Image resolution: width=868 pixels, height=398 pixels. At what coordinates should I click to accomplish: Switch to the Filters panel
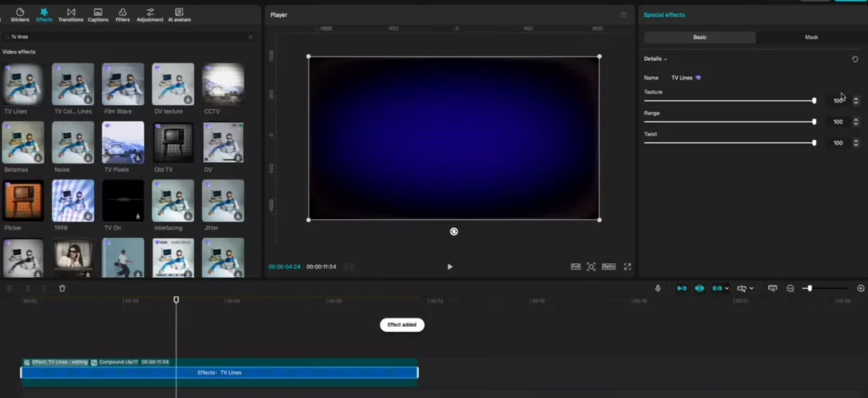123,14
